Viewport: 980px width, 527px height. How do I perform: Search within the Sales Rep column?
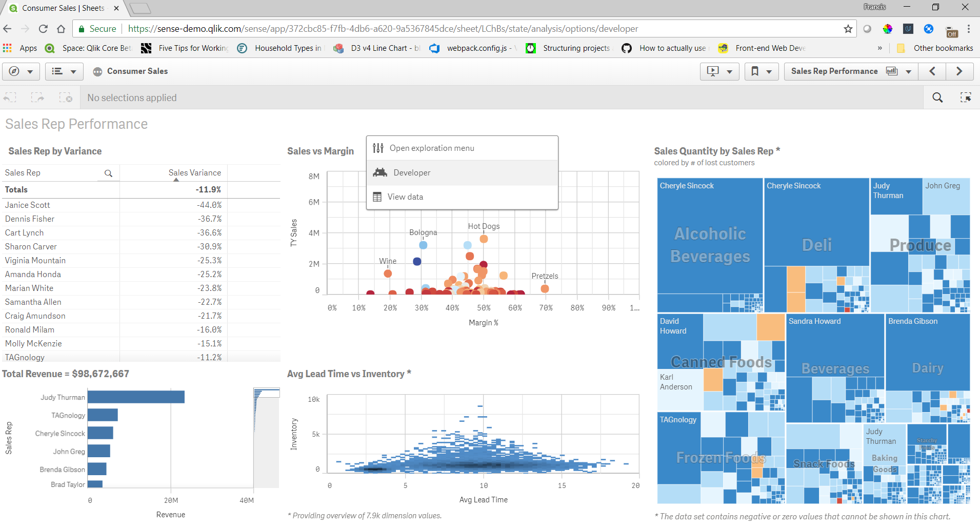pos(108,173)
